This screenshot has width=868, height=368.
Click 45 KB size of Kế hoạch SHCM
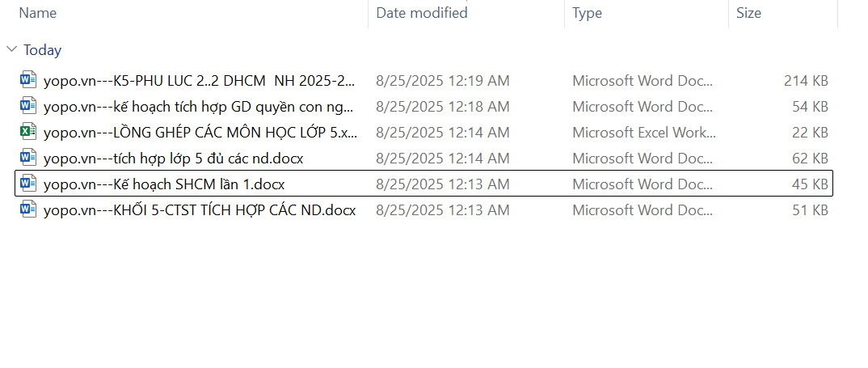tap(810, 184)
